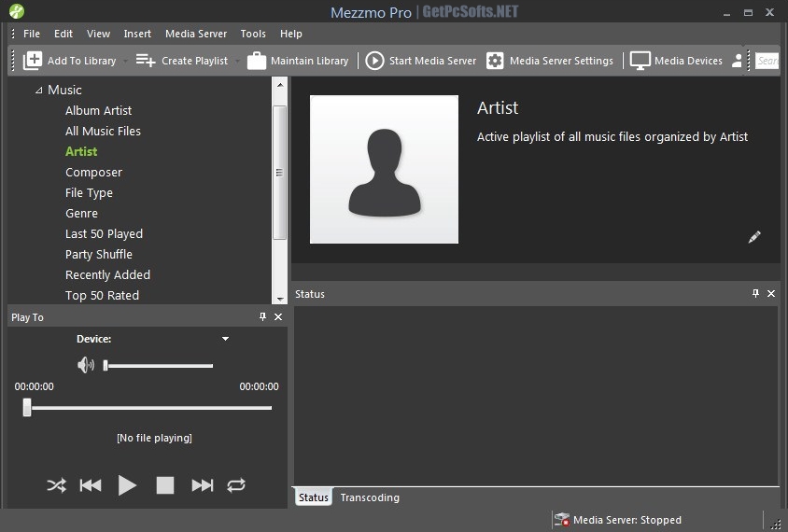The image size is (788, 532).
Task: Click the pencil edit icon in Artist panel
Action: tap(754, 237)
